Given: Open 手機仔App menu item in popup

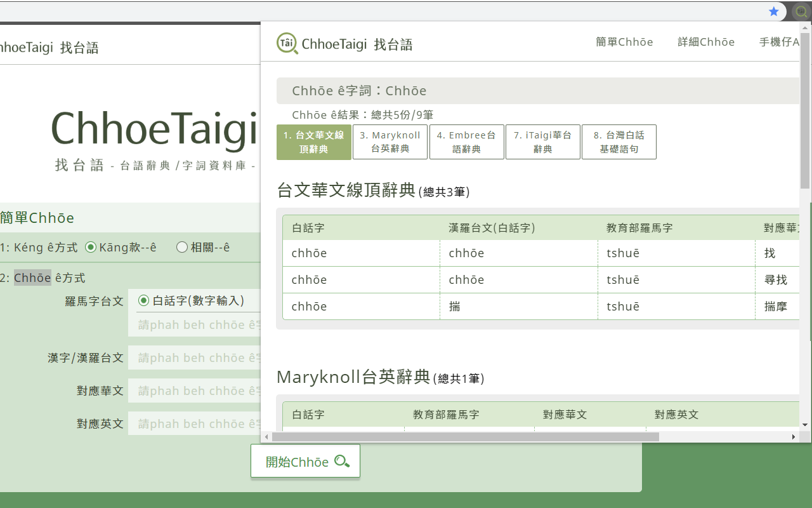Looking at the screenshot, I should (779, 43).
